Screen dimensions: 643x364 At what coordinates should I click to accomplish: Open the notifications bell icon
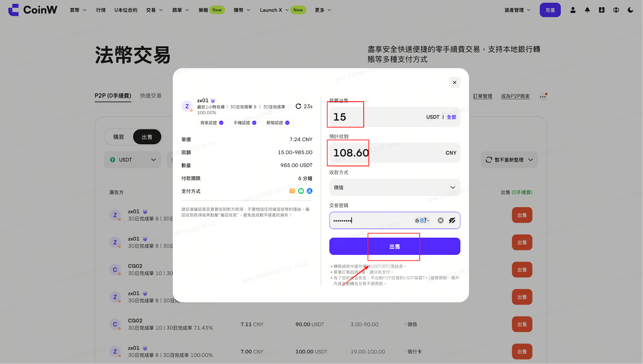587,10
